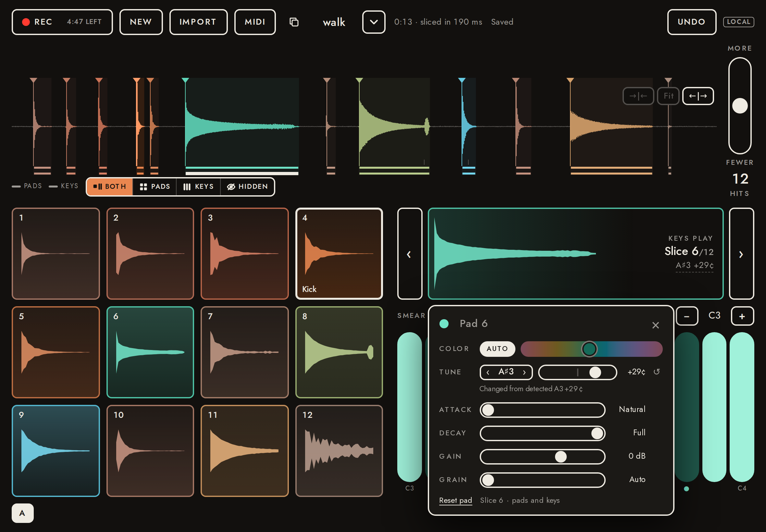The image size is (766, 532).
Task: Click the A bank button
Action: [x=23, y=513]
